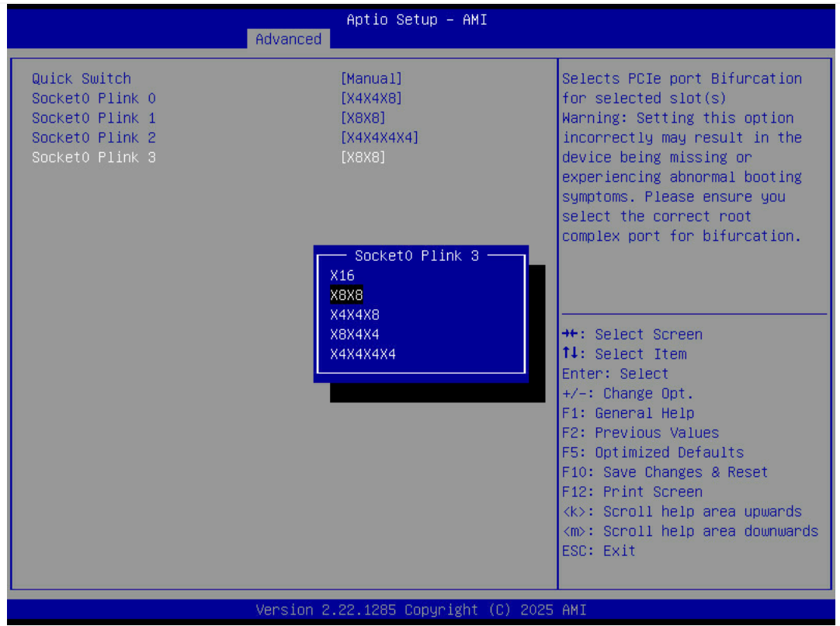
Task: Select the Socket0 Plink 0 setting label
Action: tap(94, 99)
